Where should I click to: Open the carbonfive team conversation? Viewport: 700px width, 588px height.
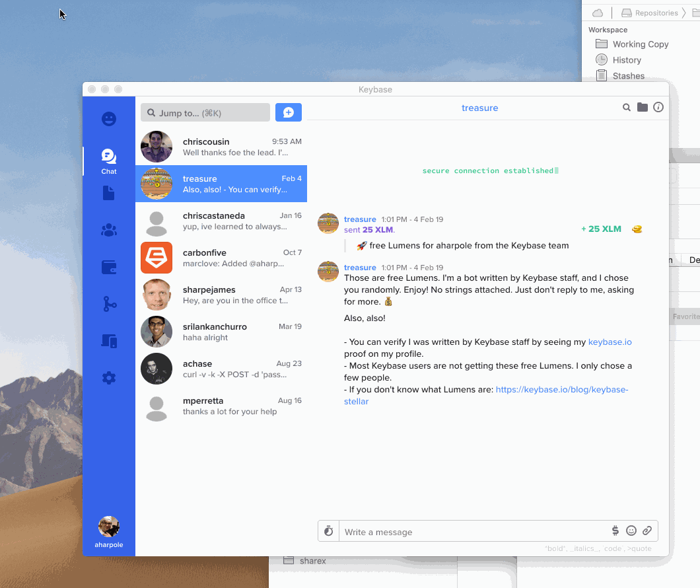[221, 258]
